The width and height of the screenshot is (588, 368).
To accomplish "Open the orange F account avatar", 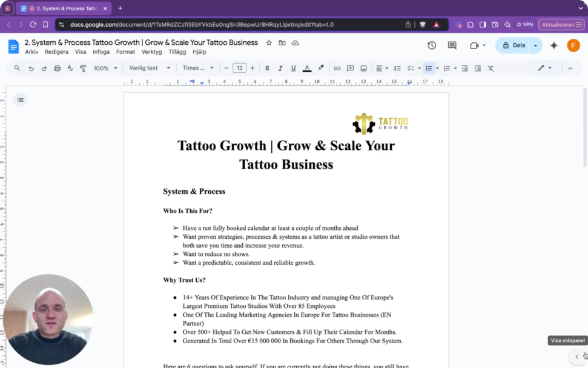I will [573, 45].
